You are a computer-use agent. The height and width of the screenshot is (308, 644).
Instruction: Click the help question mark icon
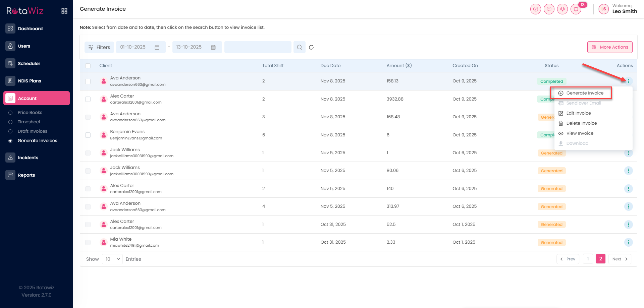[x=536, y=9]
